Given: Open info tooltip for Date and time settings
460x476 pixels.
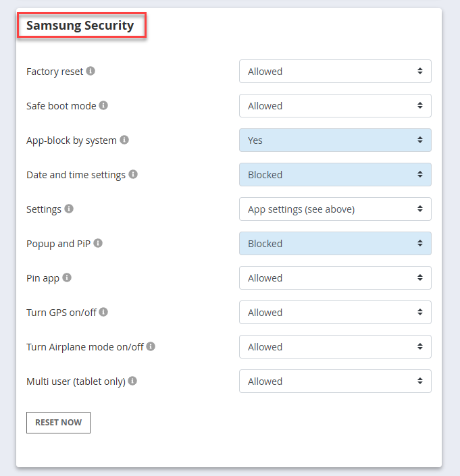Looking at the screenshot, I should 133,174.
